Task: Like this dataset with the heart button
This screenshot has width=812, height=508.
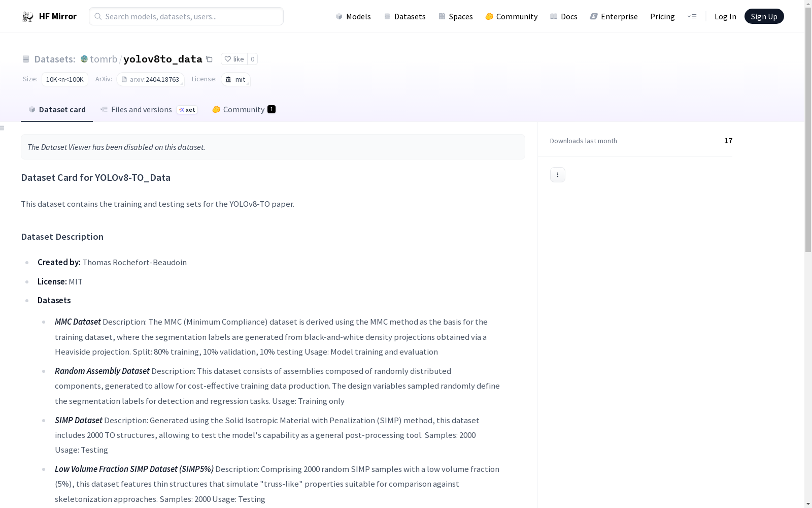Action: (x=234, y=59)
